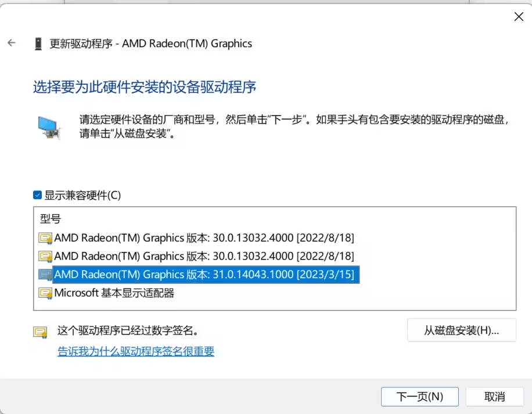The height and width of the screenshot is (414, 532).
Task: Toggle the 显示兼容硬件(C) checkbox
Action: [37, 195]
